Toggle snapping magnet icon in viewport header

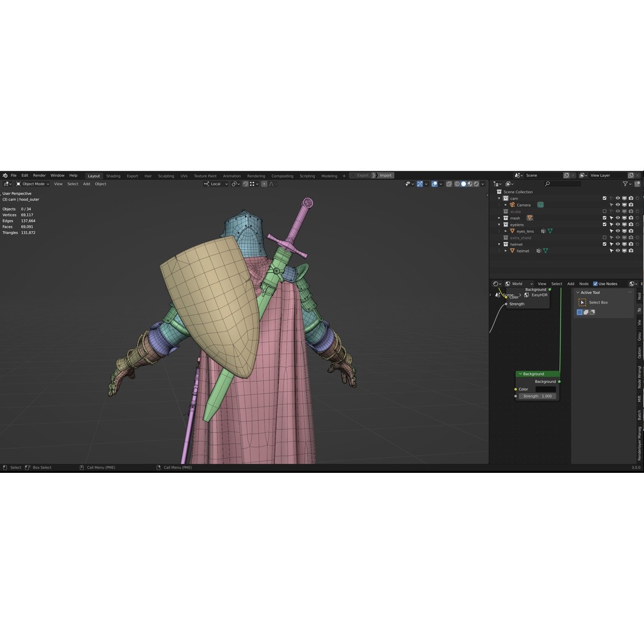(x=246, y=184)
